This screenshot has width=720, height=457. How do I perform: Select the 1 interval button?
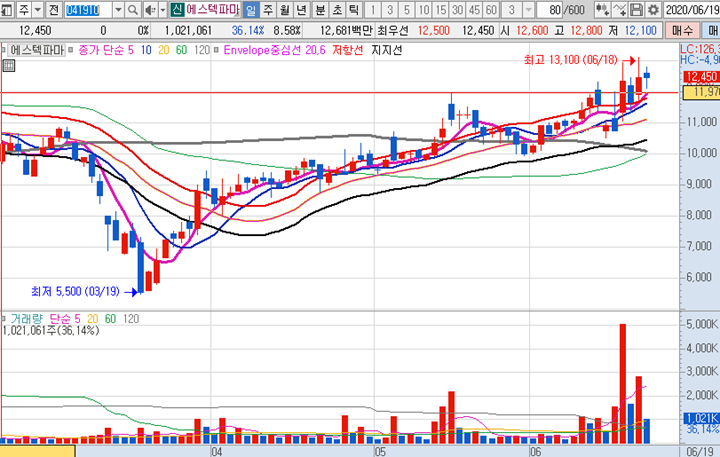click(373, 9)
